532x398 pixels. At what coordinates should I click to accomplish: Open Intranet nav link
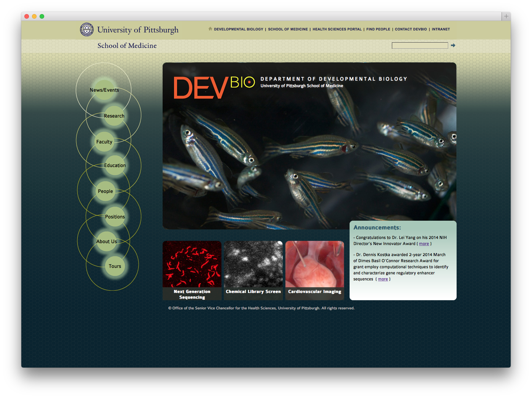click(441, 29)
